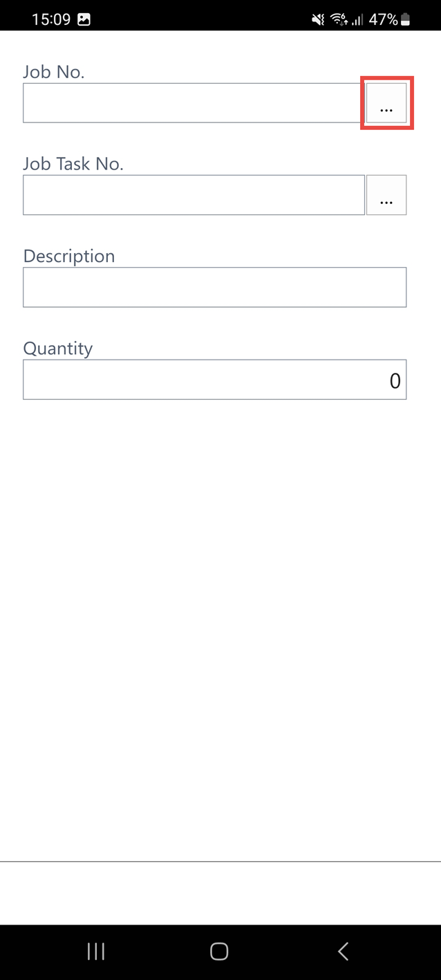The height and width of the screenshot is (980, 441).
Task: Open the Job Task No. lookup ellipsis button
Action: [x=386, y=195]
